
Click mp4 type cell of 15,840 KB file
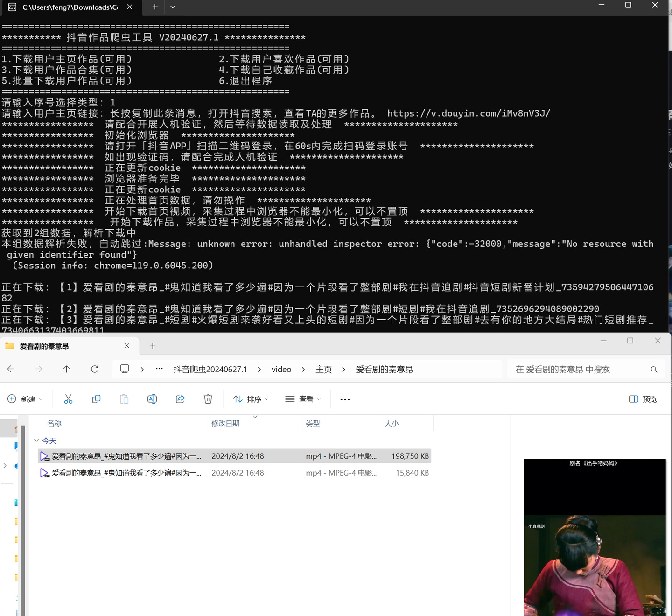(x=341, y=473)
